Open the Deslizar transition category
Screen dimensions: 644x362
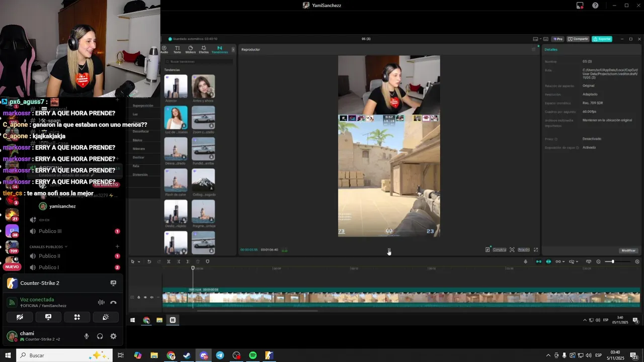point(138,157)
